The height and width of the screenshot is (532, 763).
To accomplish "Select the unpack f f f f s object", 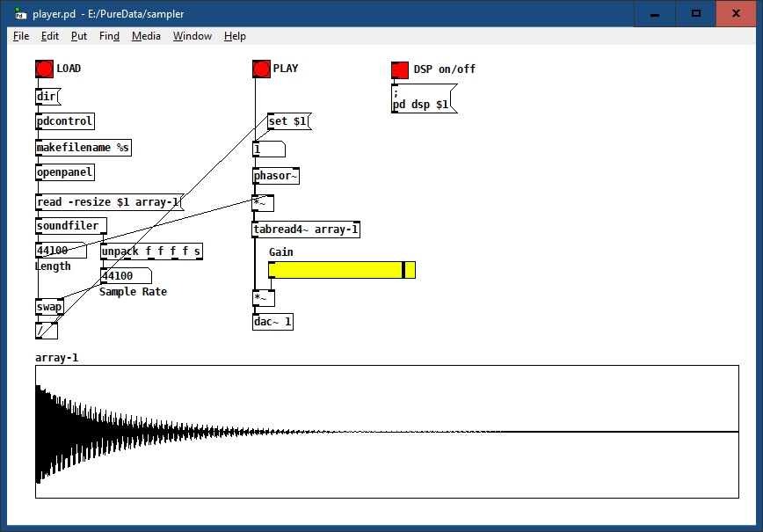I will click(x=151, y=251).
